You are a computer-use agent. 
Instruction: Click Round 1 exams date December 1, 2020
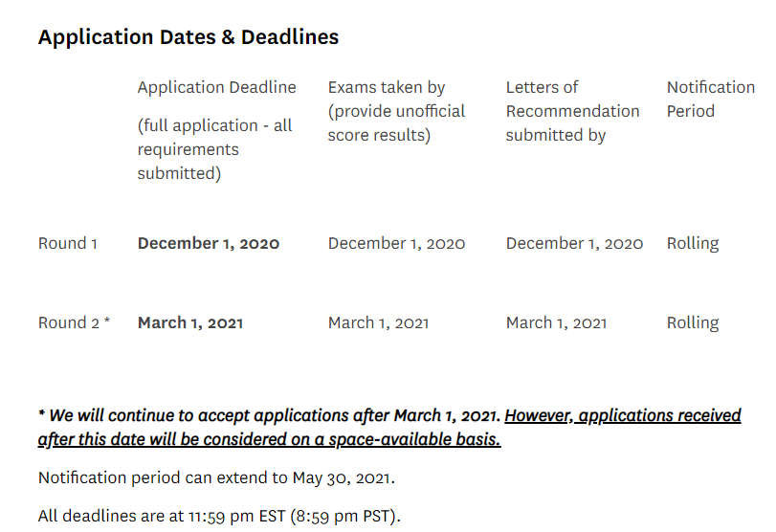point(396,243)
